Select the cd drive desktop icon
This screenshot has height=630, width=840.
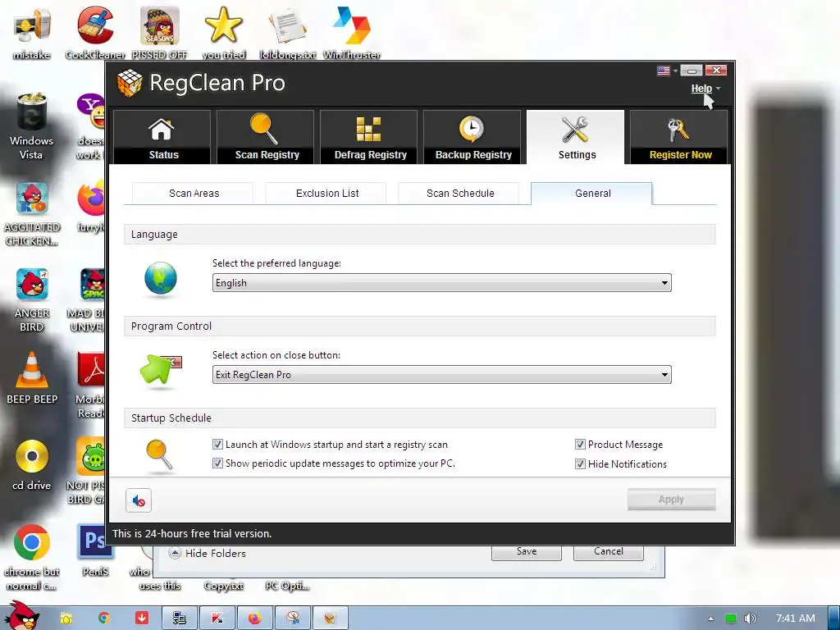pyautogui.click(x=32, y=465)
